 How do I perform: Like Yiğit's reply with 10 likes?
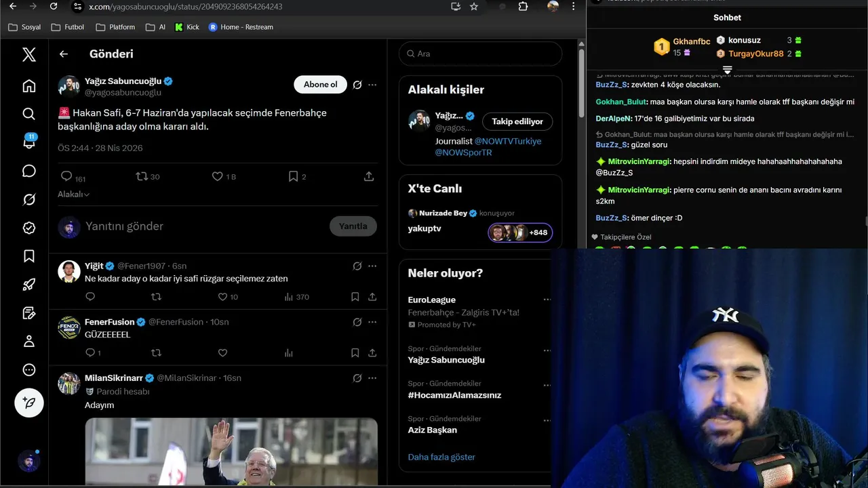pyautogui.click(x=222, y=297)
